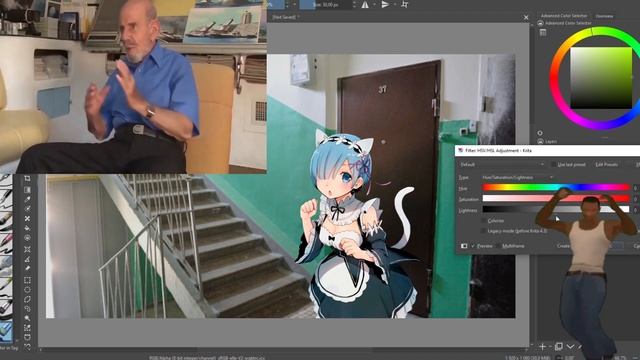Choose the Freehand Selection tool
This screenshot has width=640, height=360.
[x=27, y=309]
